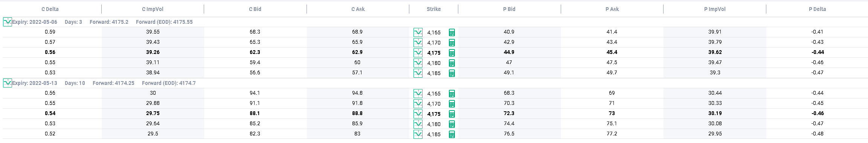Sort by Strike column header
This screenshot has height=143, width=868.
pyautogui.click(x=433, y=9)
